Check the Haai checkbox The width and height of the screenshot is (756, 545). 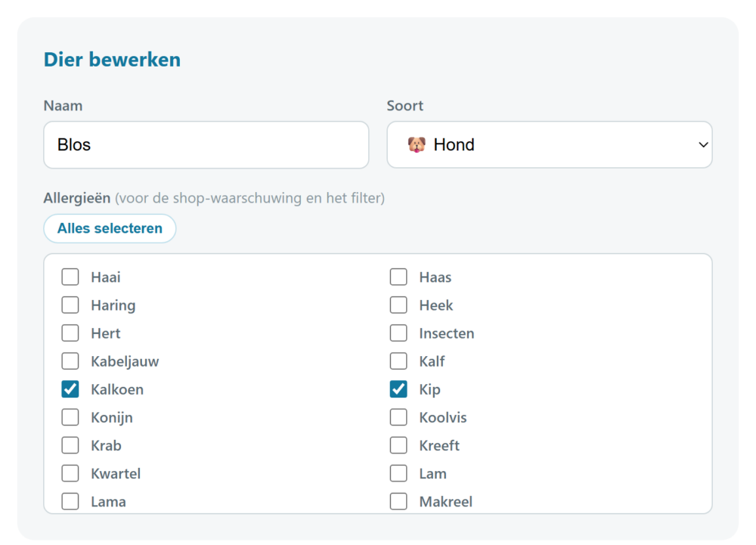(70, 277)
